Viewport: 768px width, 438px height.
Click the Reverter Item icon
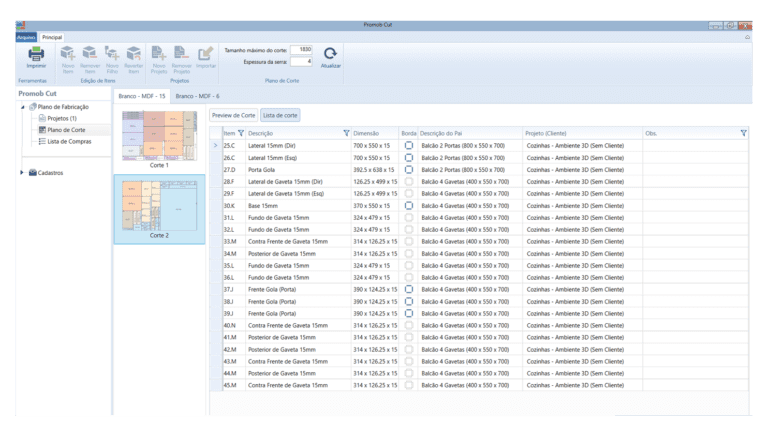(x=134, y=54)
